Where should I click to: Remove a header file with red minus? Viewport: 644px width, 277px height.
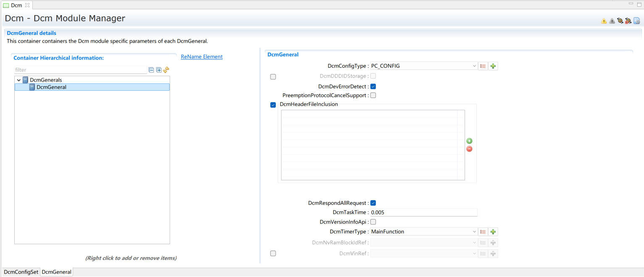tap(469, 149)
